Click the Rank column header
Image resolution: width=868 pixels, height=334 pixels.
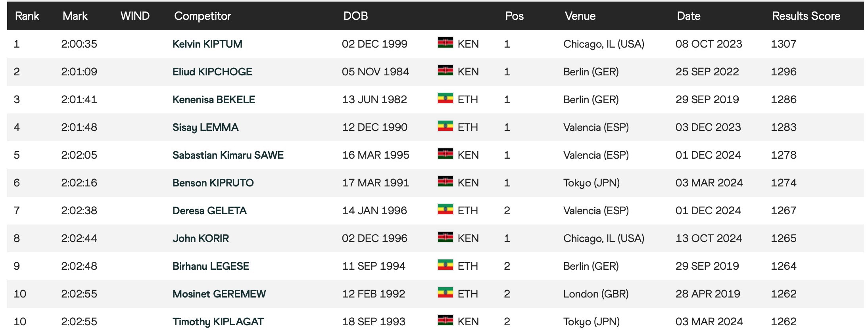[27, 16]
